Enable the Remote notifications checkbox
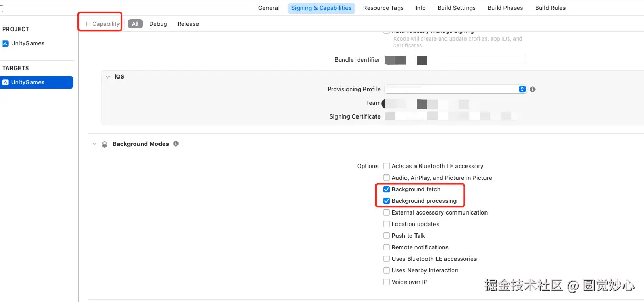 [x=387, y=248]
